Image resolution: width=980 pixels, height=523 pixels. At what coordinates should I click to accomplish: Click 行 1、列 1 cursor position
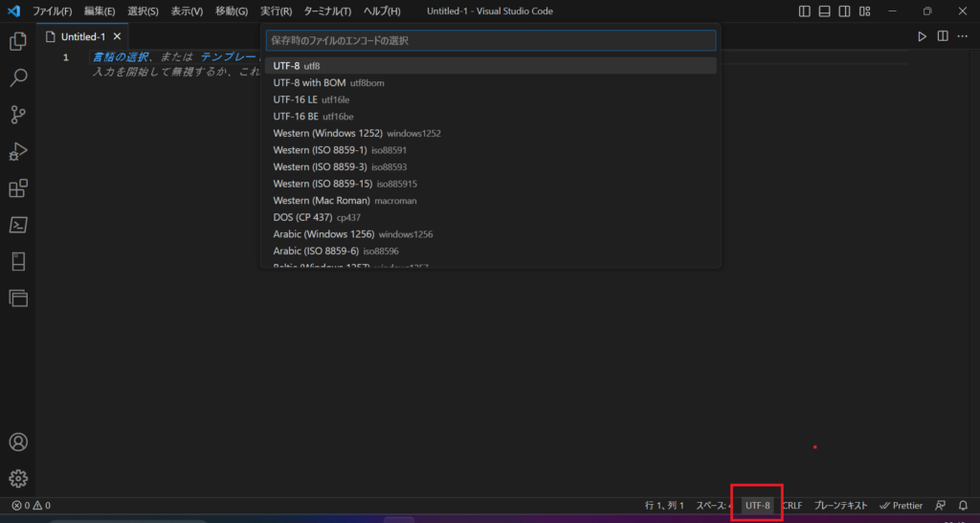click(x=664, y=506)
